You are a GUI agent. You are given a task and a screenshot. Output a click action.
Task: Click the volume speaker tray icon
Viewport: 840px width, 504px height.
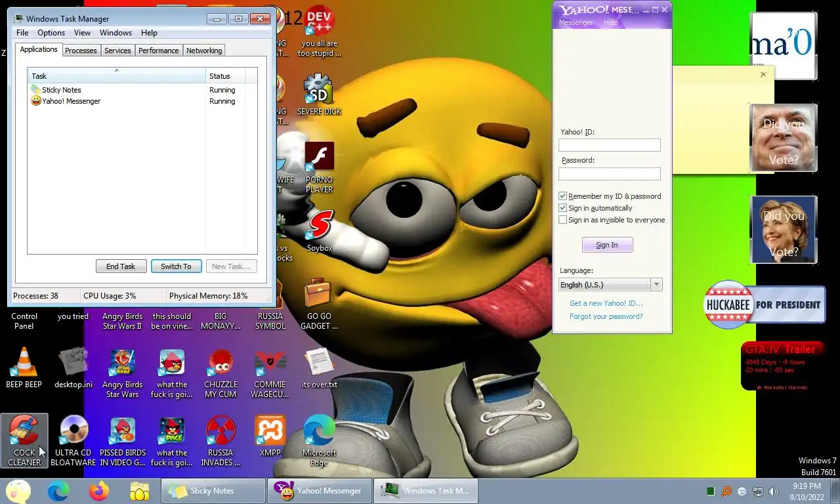774,491
